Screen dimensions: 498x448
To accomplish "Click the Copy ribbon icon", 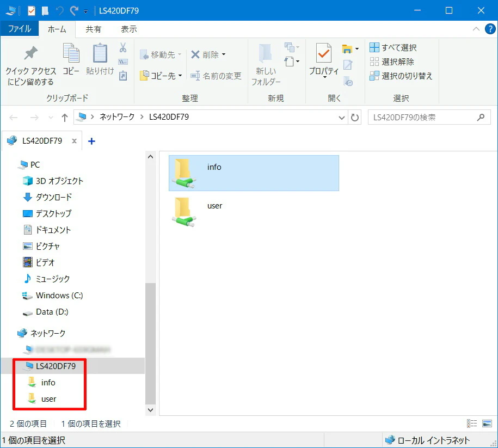I will 71,53.
